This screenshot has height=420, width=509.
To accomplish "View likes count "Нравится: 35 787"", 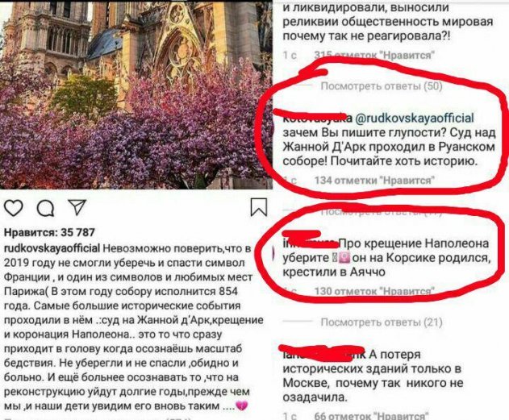I will click(49, 232).
